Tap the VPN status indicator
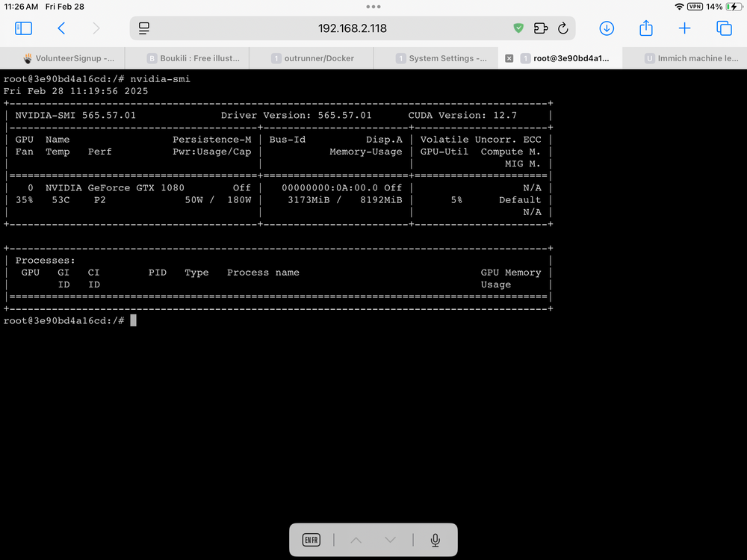The width and height of the screenshot is (747, 560). click(695, 7)
